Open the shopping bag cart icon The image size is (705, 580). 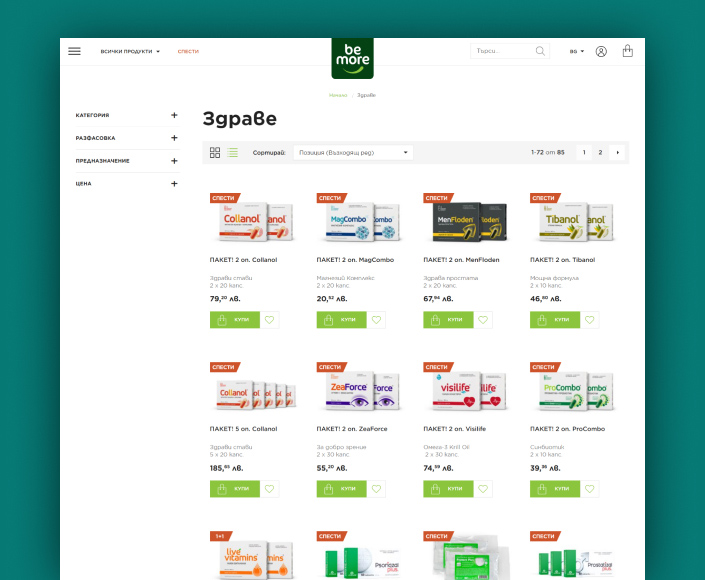tap(628, 51)
